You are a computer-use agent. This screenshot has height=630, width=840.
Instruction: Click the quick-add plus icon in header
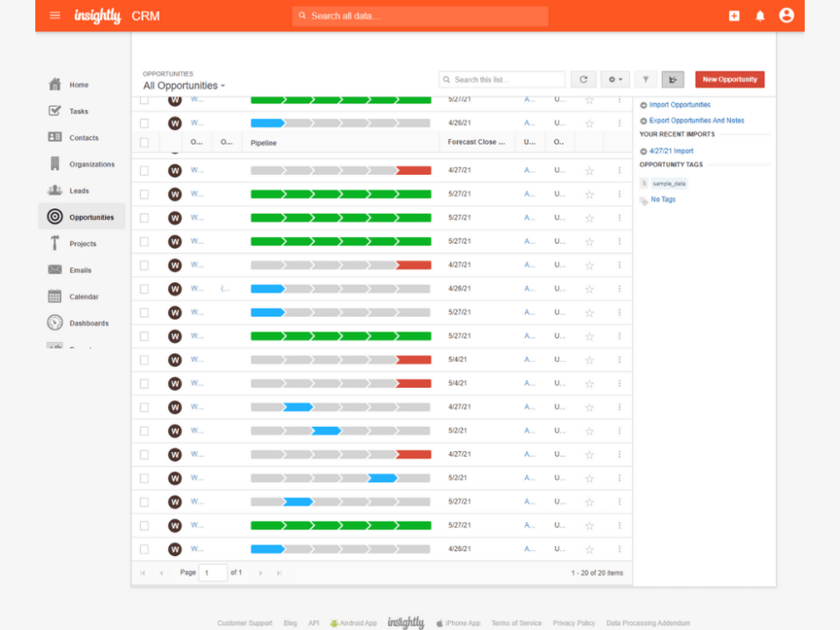(x=734, y=16)
